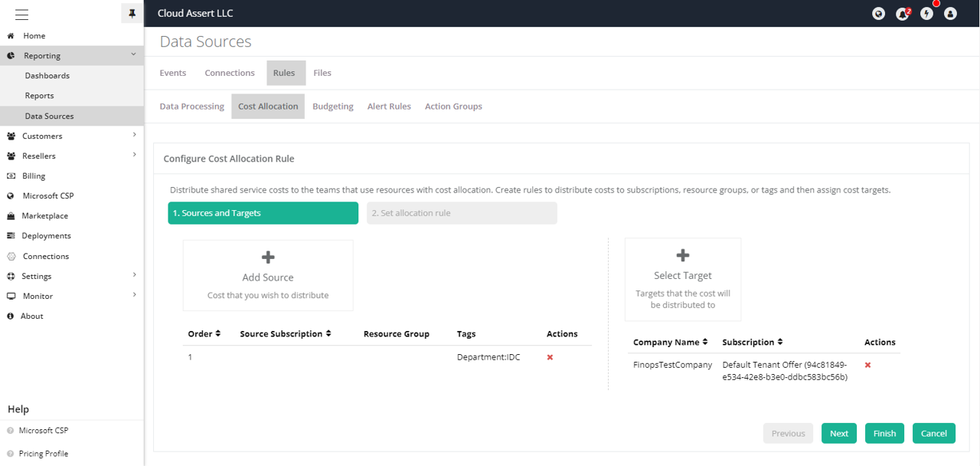Click the Resellers group icon
Viewport: 980px width, 466px height.
click(11, 156)
